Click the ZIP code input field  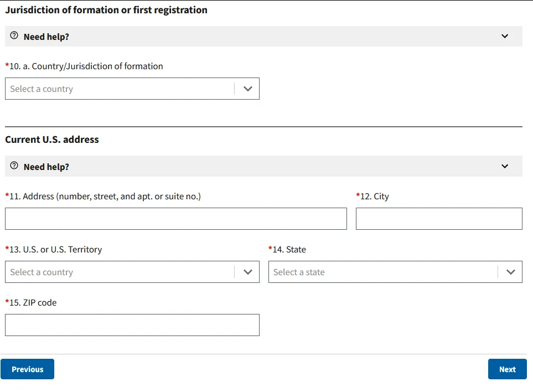coord(132,325)
